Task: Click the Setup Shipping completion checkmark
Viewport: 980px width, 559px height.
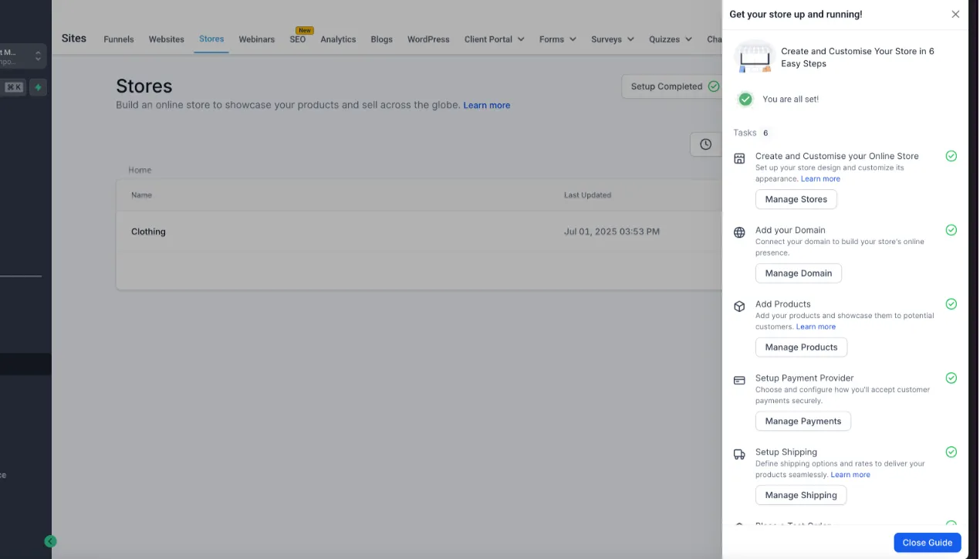Action: (x=951, y=452)
